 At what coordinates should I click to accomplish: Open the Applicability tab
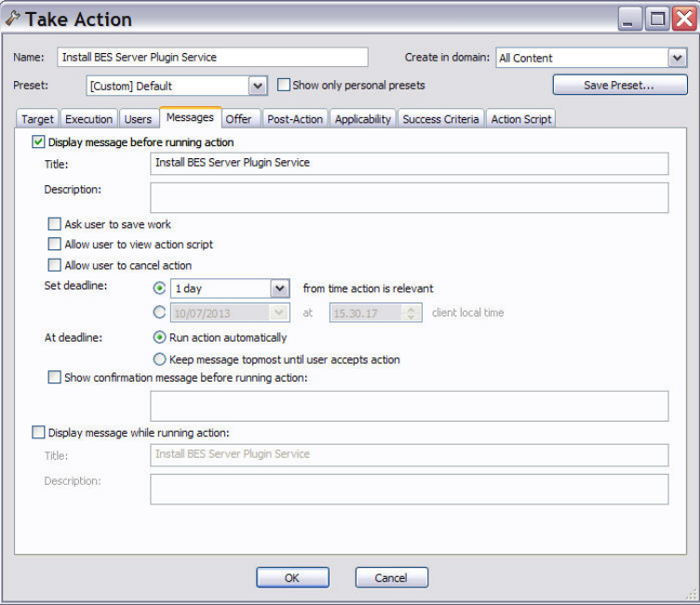(x=363, y=119)
